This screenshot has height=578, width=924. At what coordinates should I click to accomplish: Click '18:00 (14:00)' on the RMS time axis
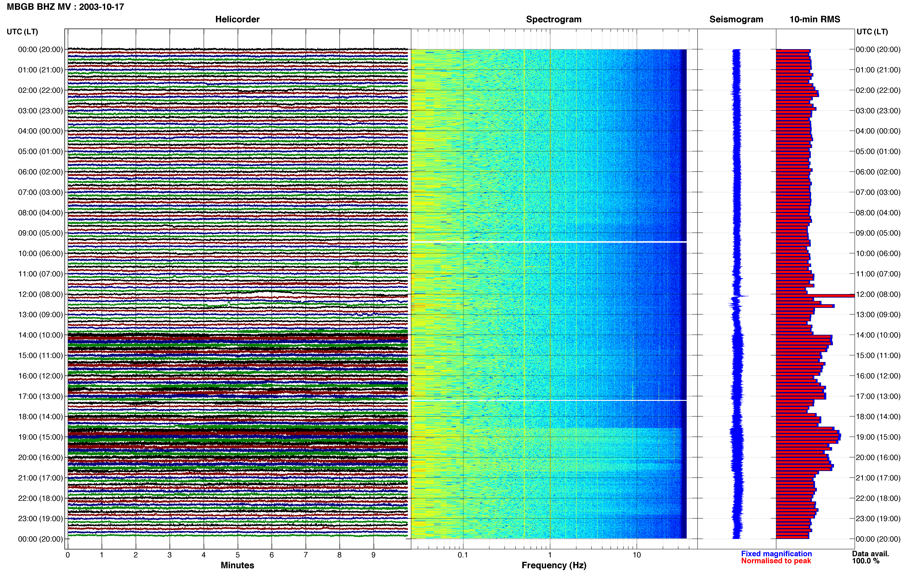tap(878, 417)
